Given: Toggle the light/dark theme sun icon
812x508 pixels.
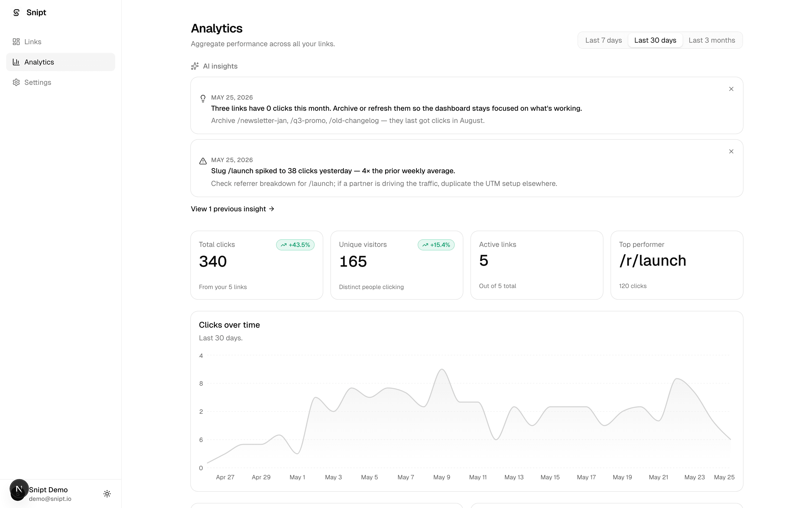Looking at the screenshot, I should [x=107, y=494].
